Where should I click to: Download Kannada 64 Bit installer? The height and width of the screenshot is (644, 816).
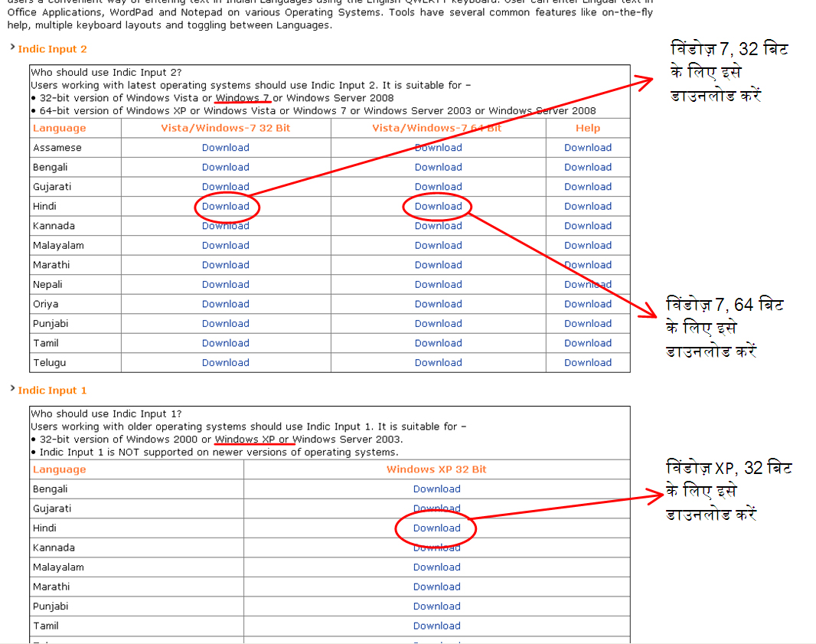click(438, 225)
